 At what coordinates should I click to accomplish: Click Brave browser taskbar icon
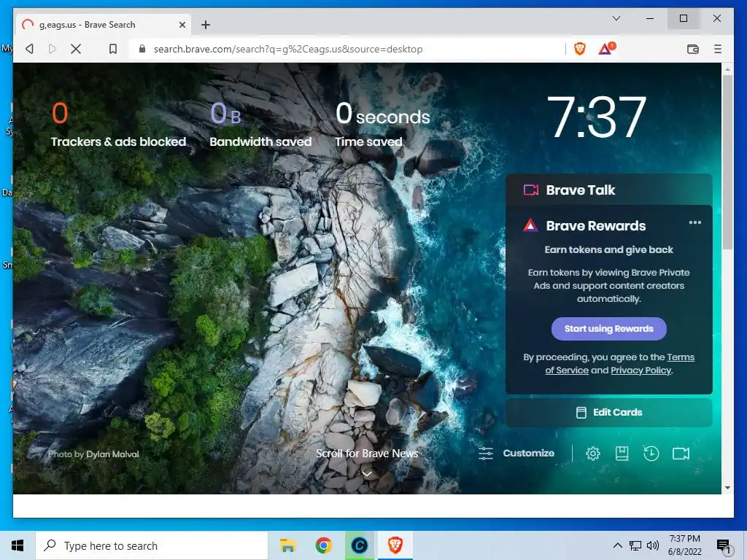[395, 545]
